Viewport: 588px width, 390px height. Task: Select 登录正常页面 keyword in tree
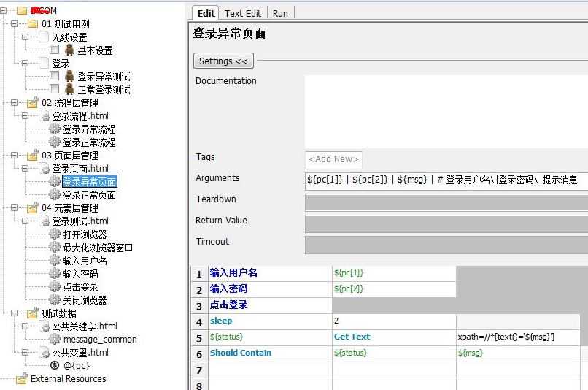[x=89, y=195]
